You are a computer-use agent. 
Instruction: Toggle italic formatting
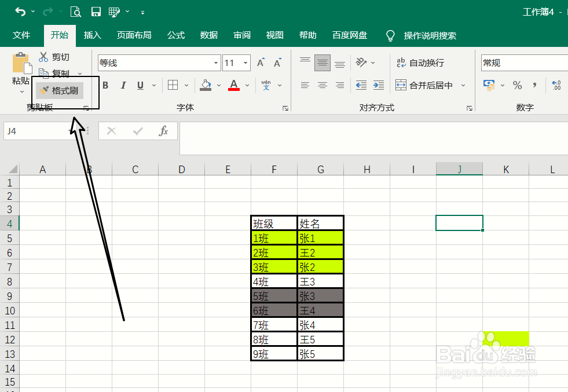click(x=123, y=86)
